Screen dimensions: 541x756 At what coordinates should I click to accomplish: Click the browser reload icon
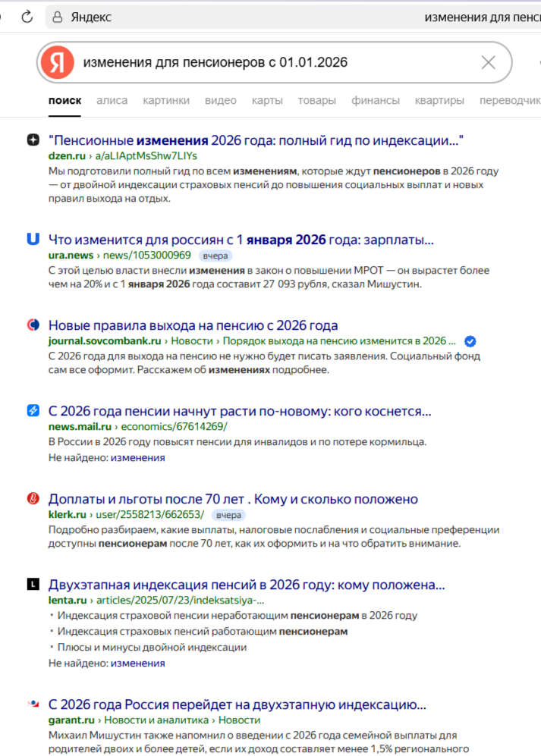point(27,17)
